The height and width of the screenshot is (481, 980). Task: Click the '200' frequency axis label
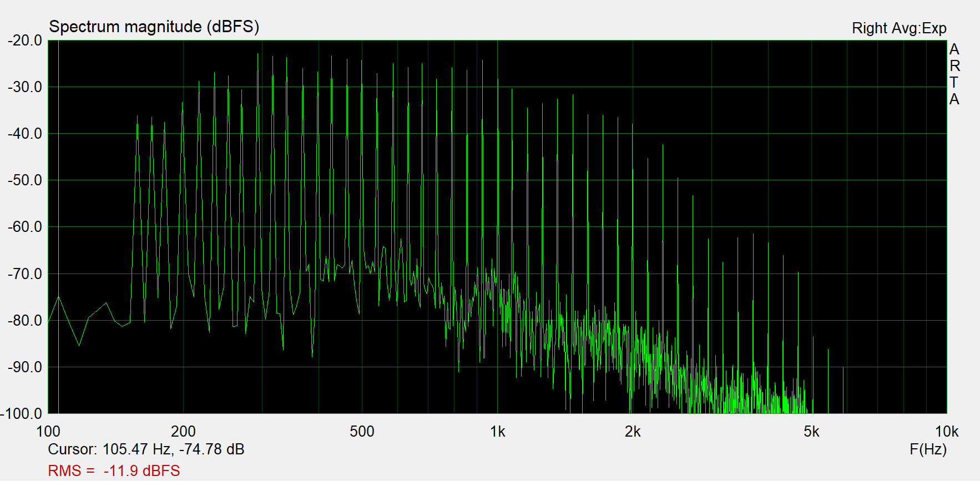pos(183,432)
